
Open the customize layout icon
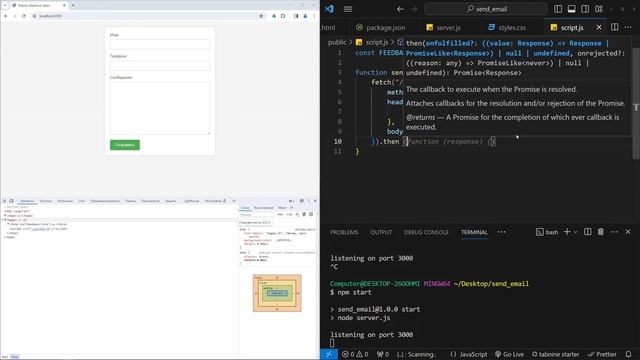point(599,9)
